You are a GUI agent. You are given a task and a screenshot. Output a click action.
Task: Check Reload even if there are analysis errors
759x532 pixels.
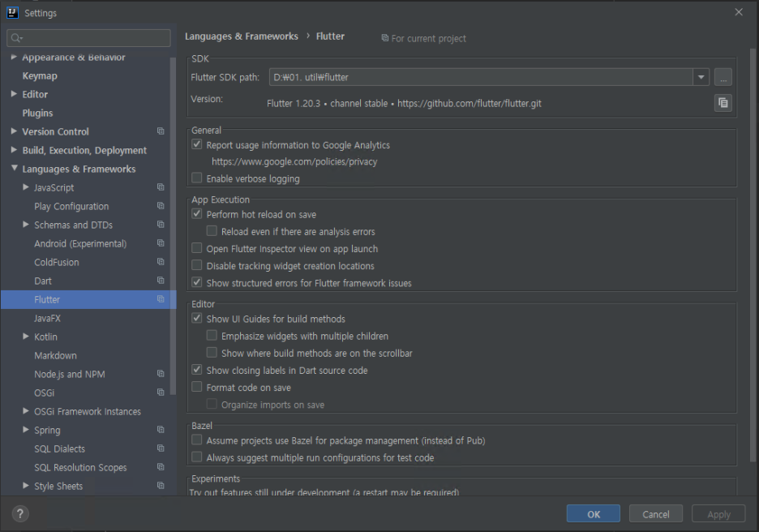[212, 231]
